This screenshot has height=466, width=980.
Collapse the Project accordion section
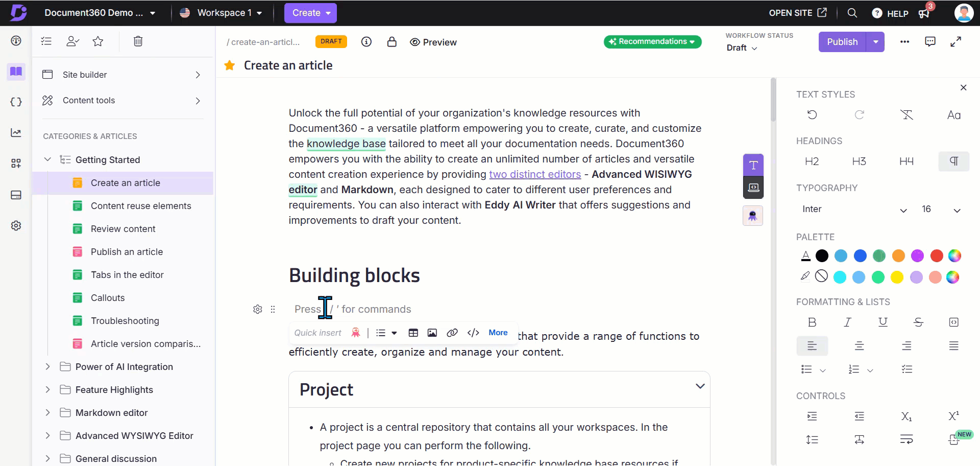point(700,386)
